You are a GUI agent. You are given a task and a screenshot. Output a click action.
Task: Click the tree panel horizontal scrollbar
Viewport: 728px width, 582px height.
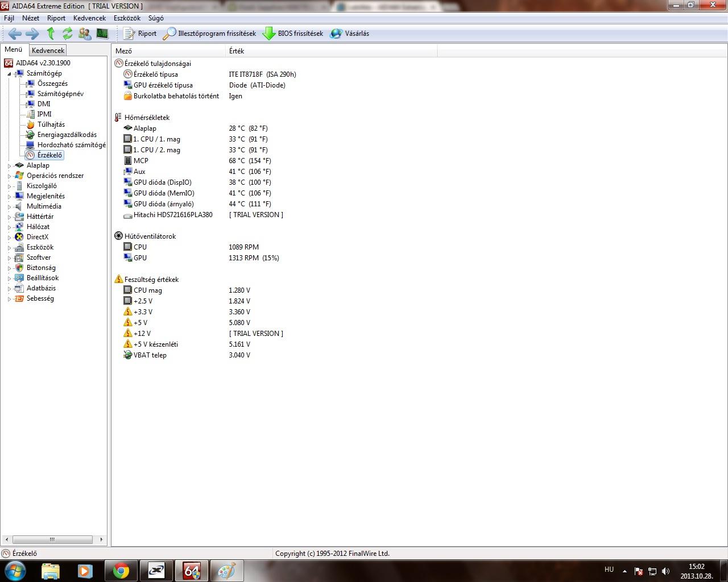52,539
